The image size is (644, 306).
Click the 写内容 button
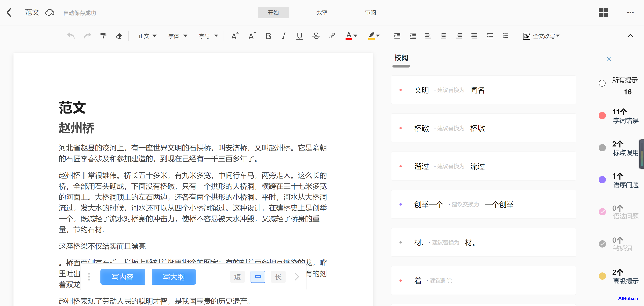point(123,276)
